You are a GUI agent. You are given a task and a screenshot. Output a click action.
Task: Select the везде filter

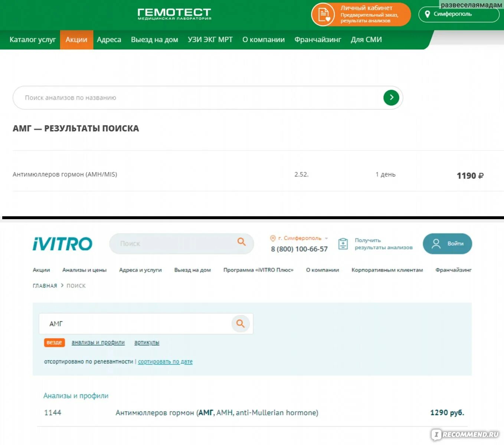tap(54, 342)
